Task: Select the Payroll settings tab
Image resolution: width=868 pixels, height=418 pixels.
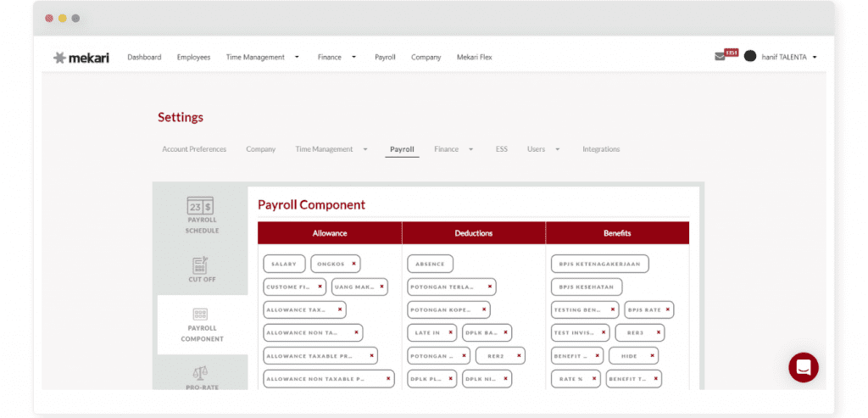Action: point(402,149)
